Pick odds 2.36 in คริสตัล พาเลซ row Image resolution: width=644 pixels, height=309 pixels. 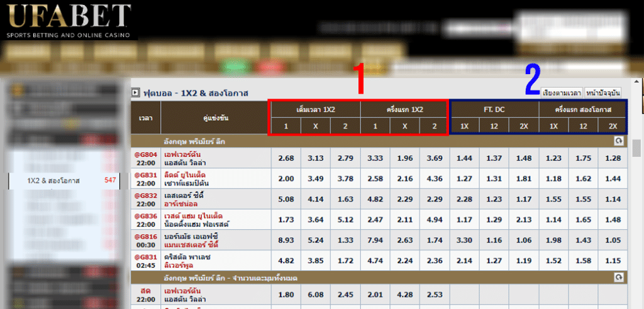pyautogui.click(x=435, y=261)
